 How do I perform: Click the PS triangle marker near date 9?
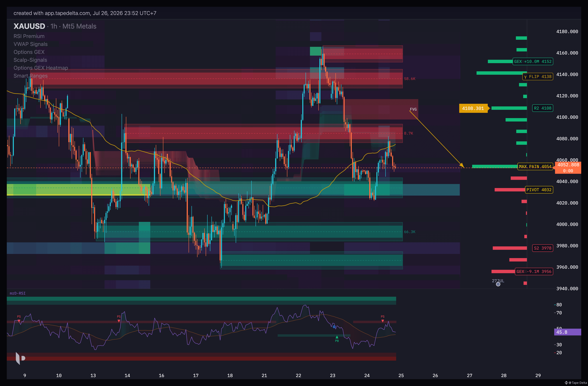coord(19,321)
